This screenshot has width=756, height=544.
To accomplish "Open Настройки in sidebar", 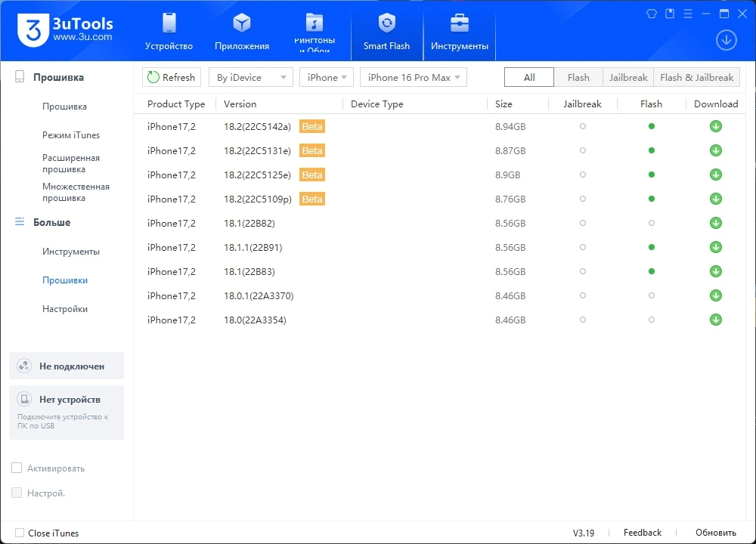I will 65,309.
